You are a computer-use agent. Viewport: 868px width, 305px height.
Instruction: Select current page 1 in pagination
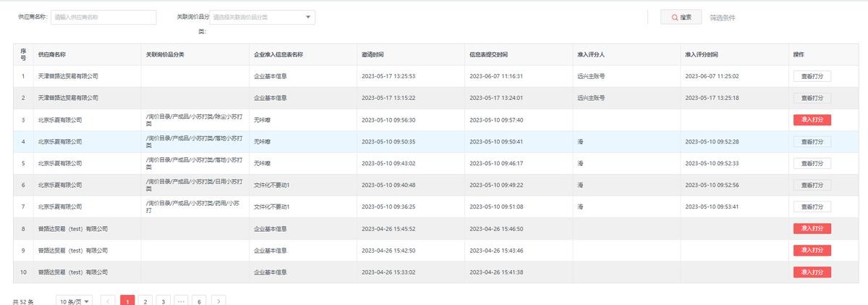(127, 301)
